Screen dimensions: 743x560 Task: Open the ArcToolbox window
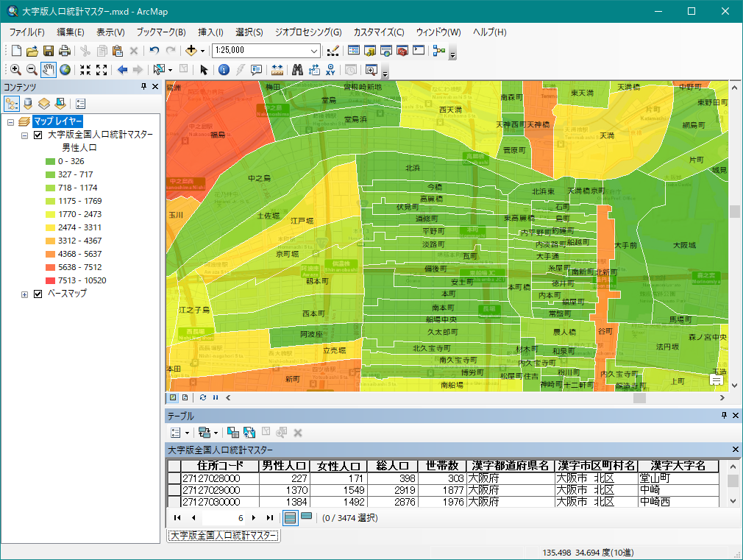click(402, 50)
